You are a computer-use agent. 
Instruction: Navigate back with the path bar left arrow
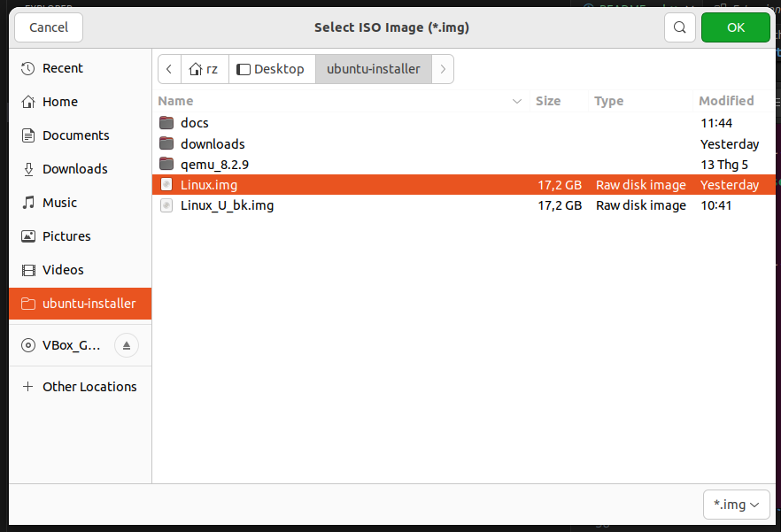click(x=169, y=69)
